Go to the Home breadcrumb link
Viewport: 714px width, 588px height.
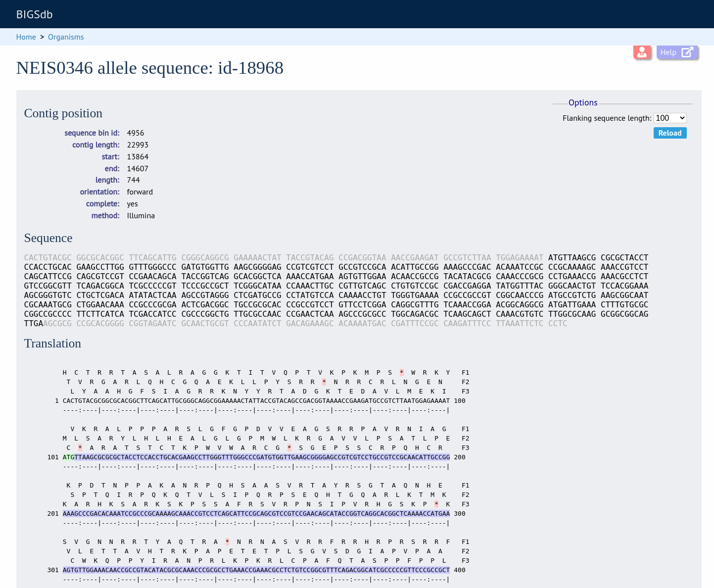26,37
